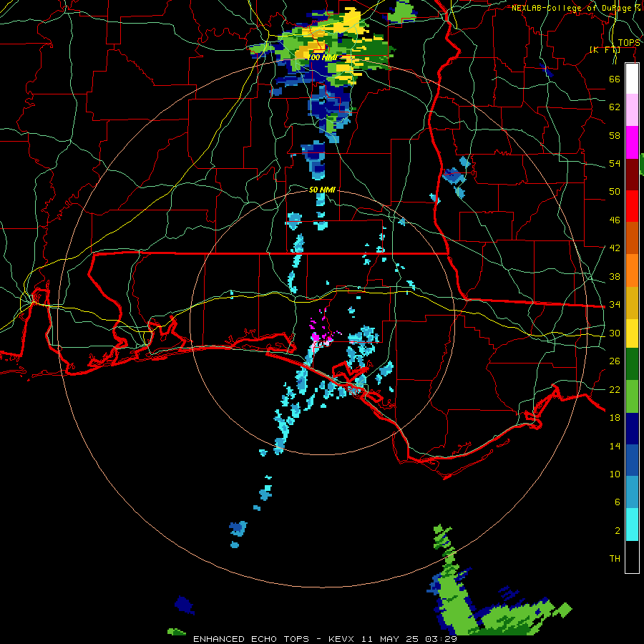Viewport: 644px width, 644px height.
Task: Click the gold legend swatch near 34
Action: (632, 302)
